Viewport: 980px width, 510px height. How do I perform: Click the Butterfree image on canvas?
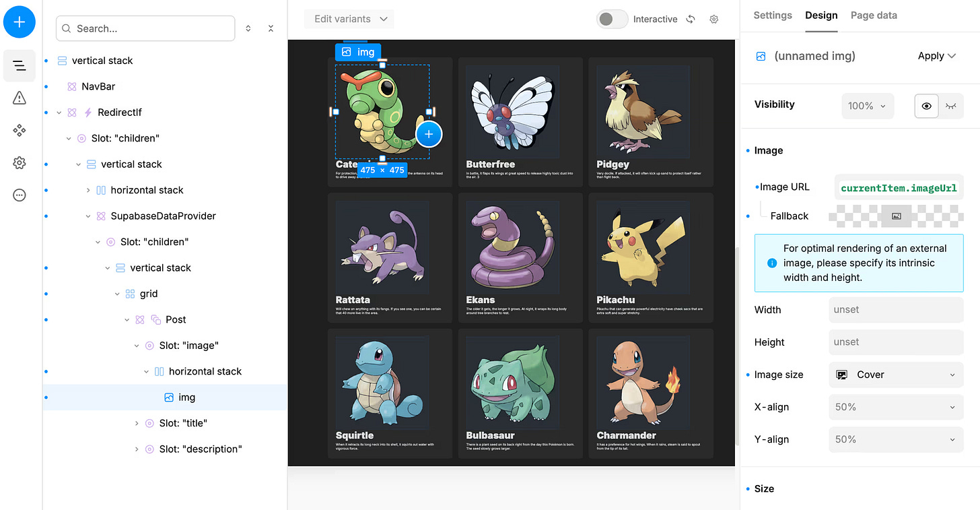(x=512, y=111)
